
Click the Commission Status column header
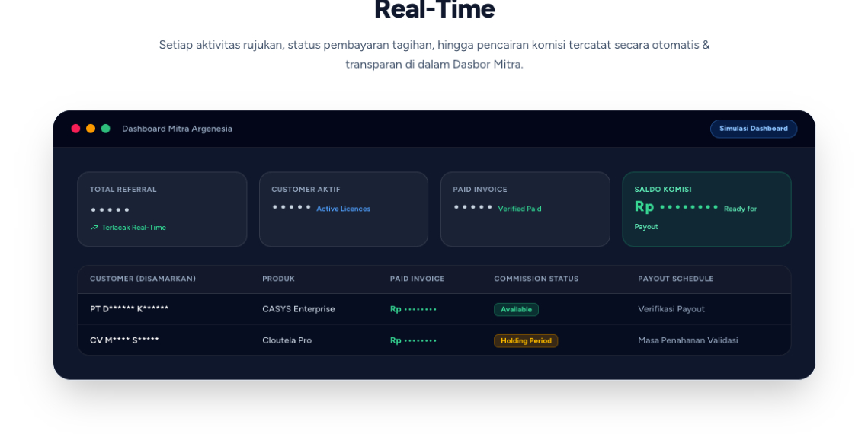[x=536, y=279]
